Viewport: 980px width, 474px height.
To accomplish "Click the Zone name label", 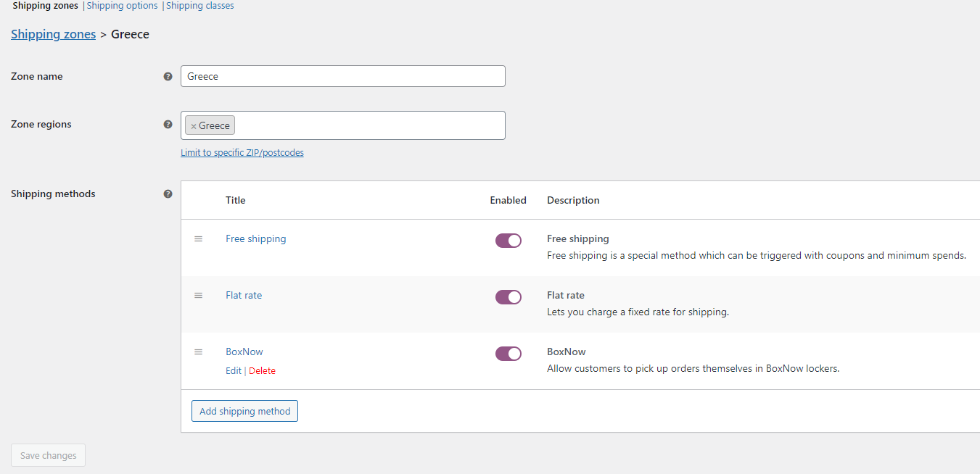I will tap(37, 76).
